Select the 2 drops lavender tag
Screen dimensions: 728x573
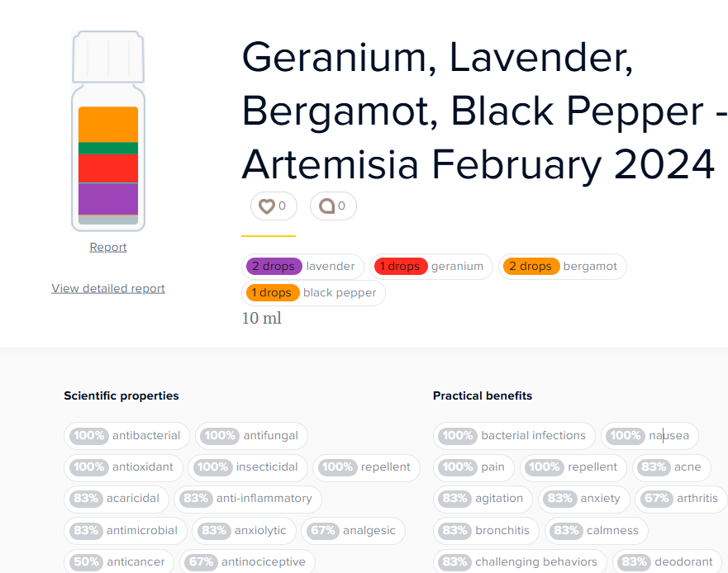pos(302,267)
